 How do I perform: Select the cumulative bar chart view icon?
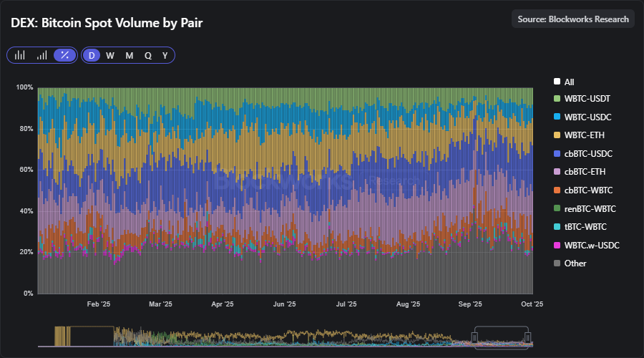tap(42, 55)
